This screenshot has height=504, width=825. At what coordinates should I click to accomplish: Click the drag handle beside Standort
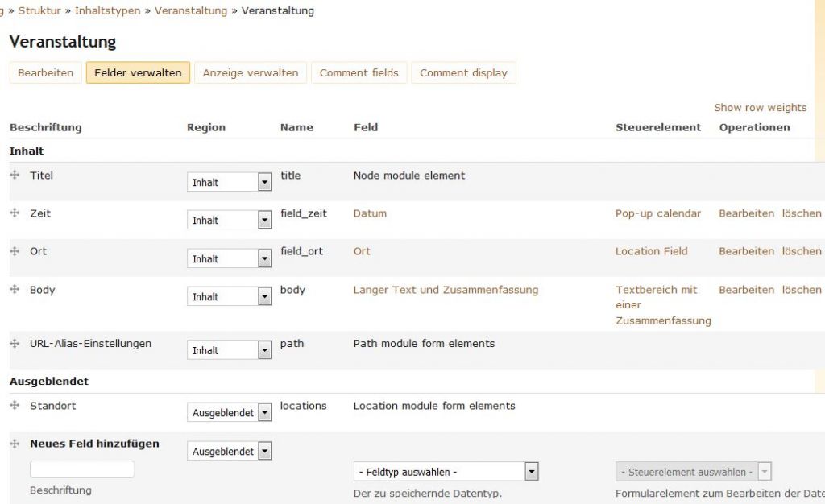(15, 406)
